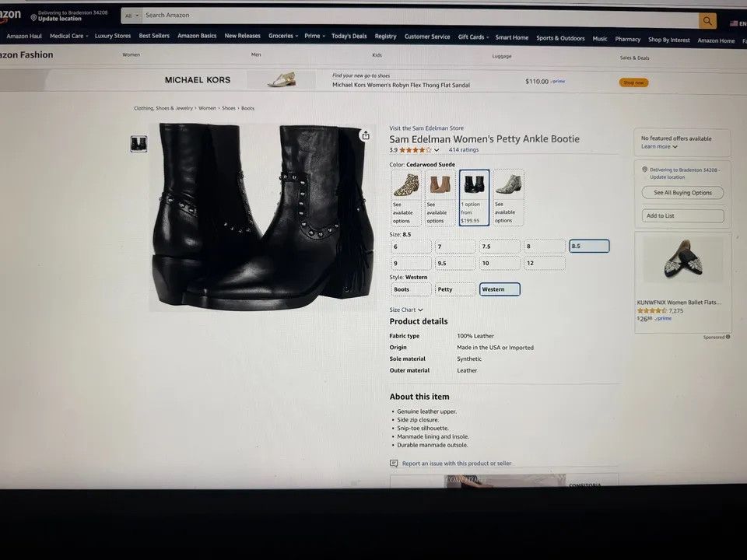747x560 pixels.
Task: Expand the rating breakdown chevron
Action: click(437, 150)
